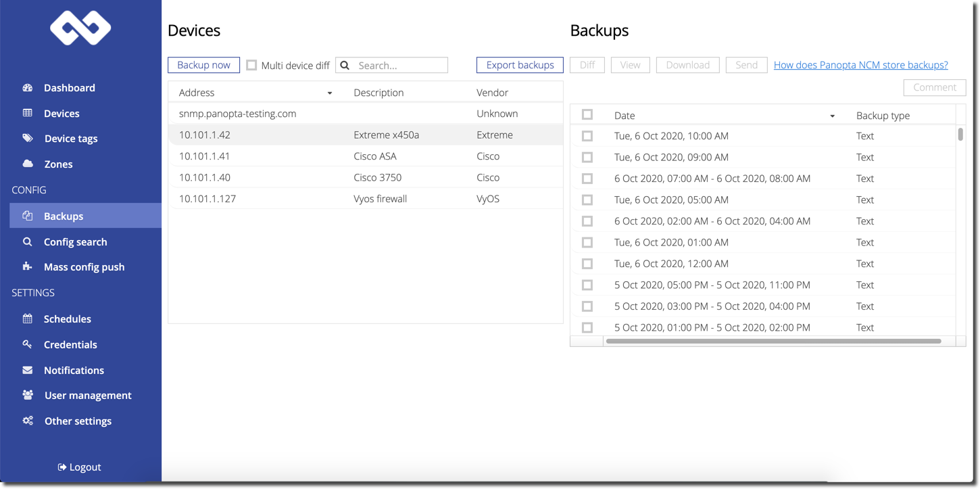The width and height of the screenshot is (980, 489).
Task: Open 'How does Panopta NCM store backups?' link
Action: click(x=860, y=65)
